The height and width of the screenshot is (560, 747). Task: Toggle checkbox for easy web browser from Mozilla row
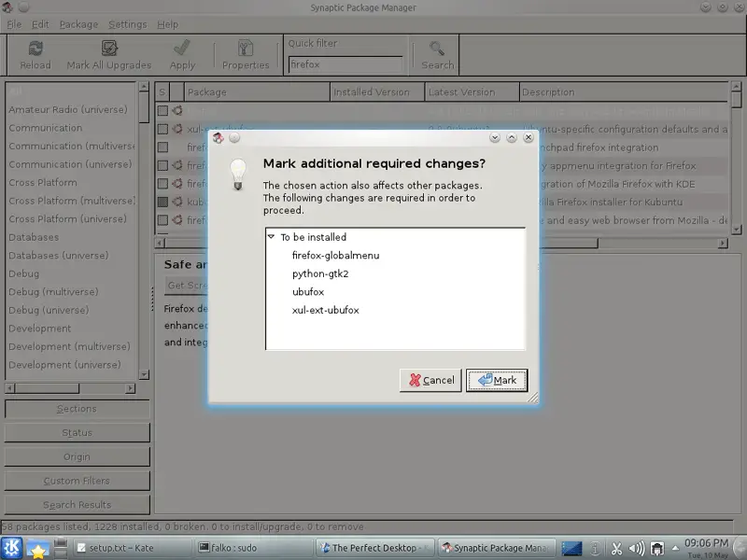[162, 220]
